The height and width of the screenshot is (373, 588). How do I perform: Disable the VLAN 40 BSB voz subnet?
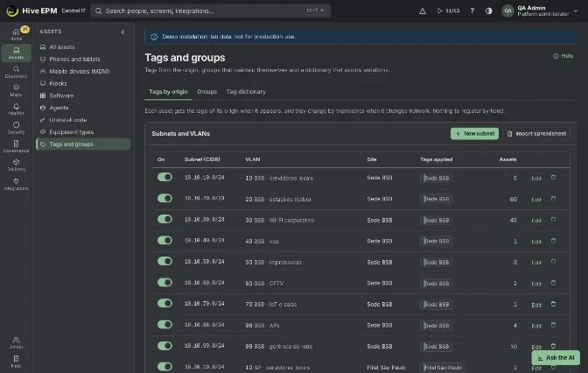[x=164, y=240]
